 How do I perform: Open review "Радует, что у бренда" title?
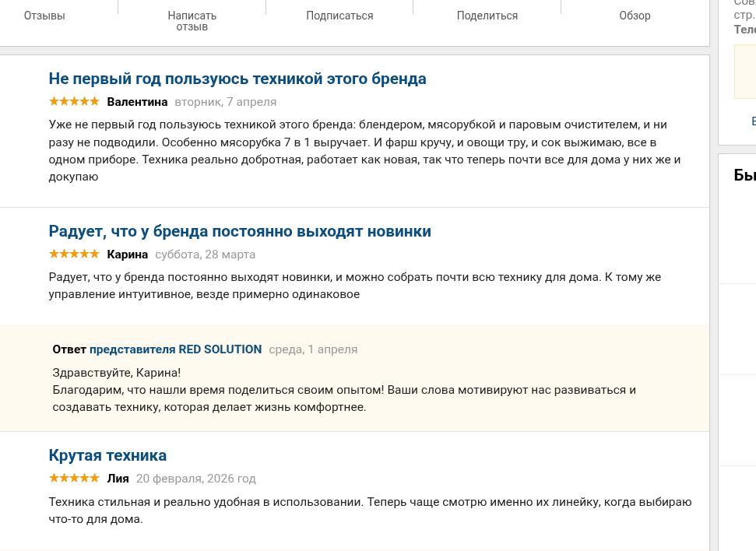(x=240, y=231)
